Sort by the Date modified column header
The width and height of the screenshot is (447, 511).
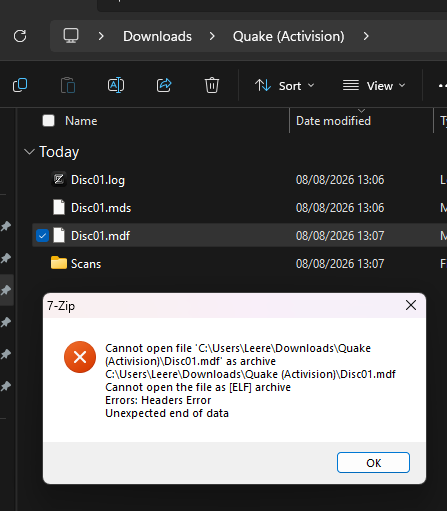333,121
